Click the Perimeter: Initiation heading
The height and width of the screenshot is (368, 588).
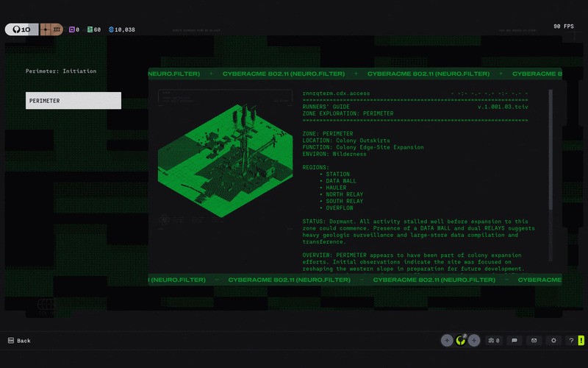click(61, 71)
